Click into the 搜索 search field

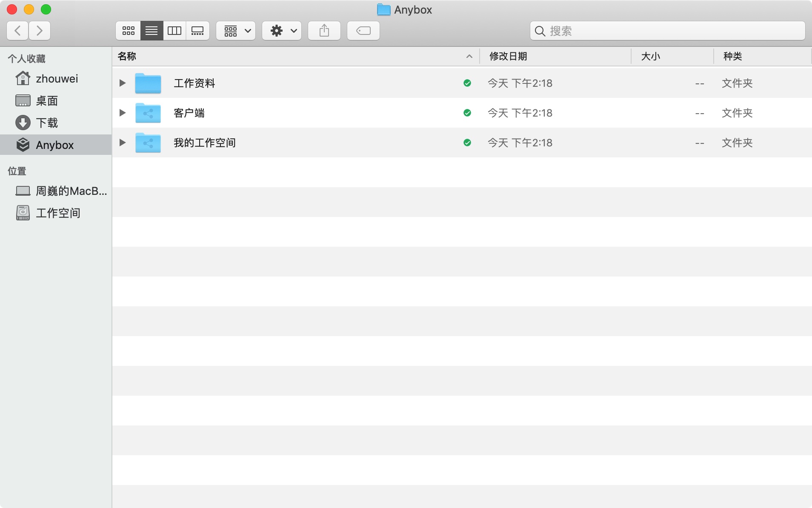tap(667, 31)
